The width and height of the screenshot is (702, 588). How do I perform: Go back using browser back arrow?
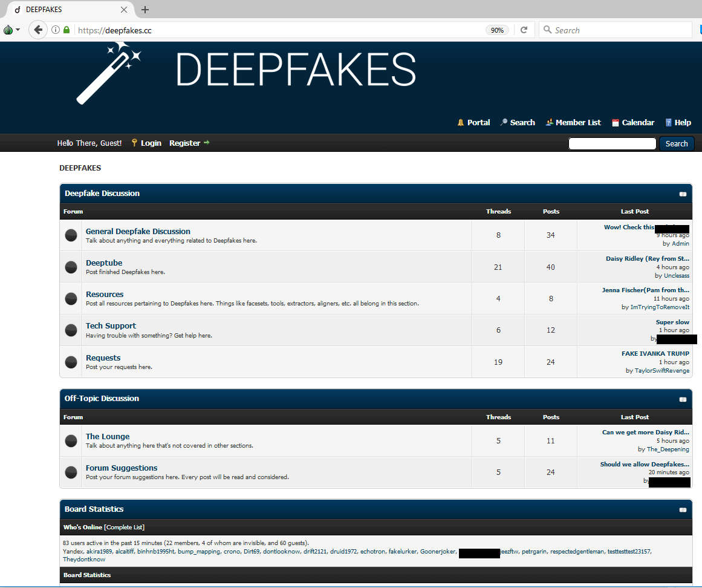pos(38,30)
